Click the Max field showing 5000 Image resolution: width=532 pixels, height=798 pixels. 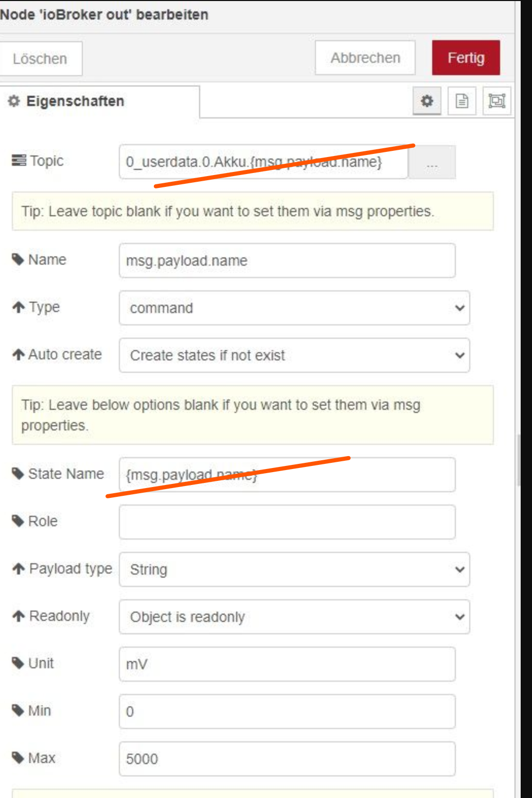tap(287, 759)
